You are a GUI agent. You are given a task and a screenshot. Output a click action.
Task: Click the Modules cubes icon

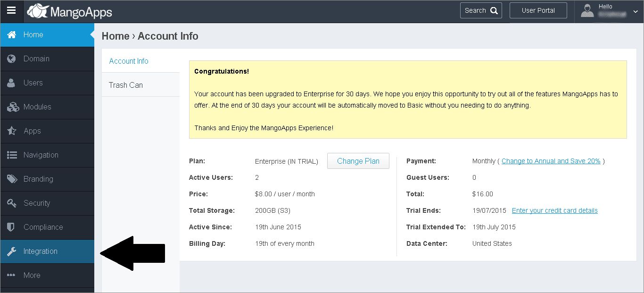click(x=12, y=107)
